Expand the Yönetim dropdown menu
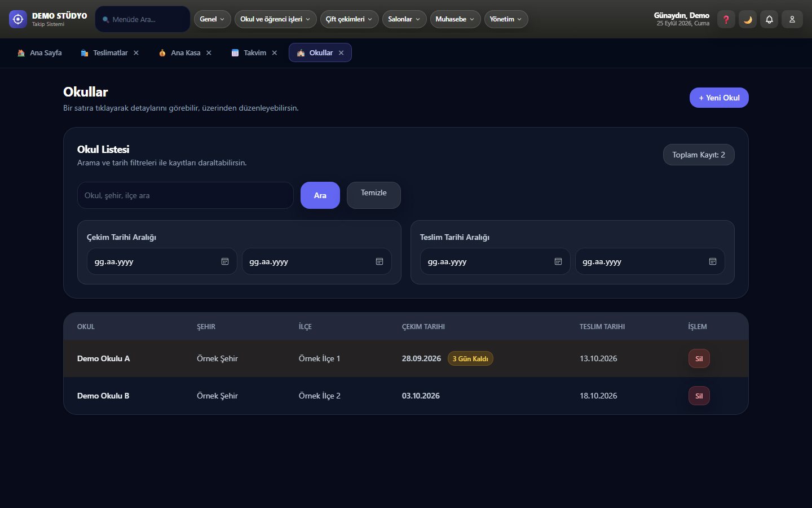Image resolution: width=812 pixels, height=508 pixels. click(506, 19)
